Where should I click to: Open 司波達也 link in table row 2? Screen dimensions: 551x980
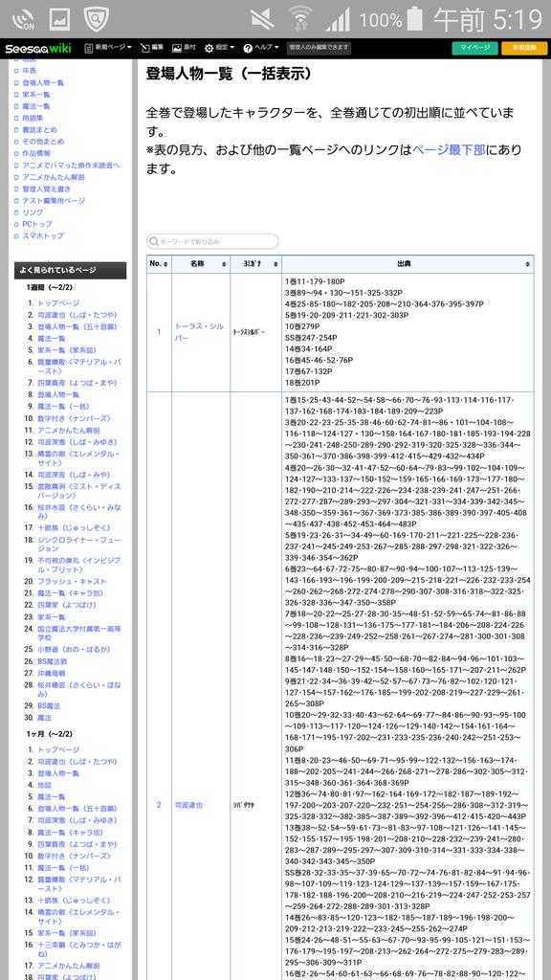[188, 805]
